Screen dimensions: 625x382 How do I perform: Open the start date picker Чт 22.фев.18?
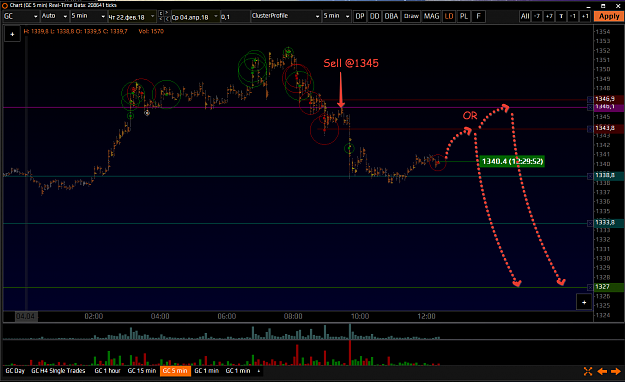pyautogui.click(x=132, y=17)
